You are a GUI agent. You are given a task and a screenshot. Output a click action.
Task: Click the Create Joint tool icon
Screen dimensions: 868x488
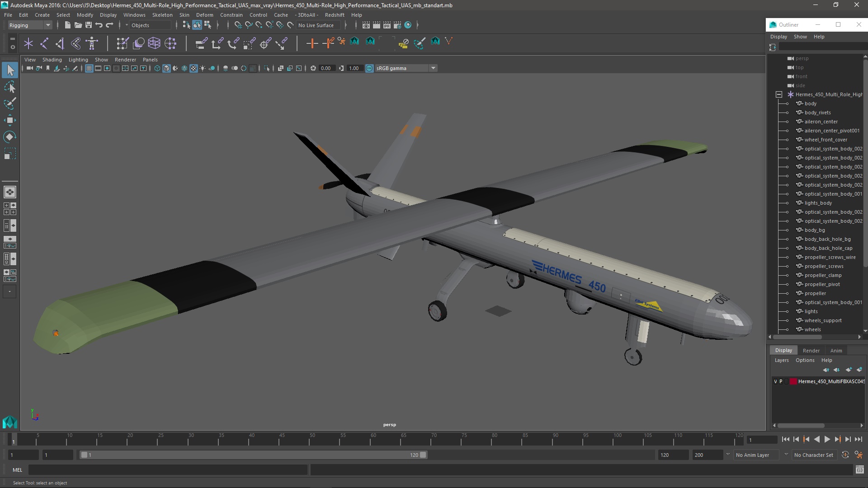pyautogui.click(x=44, y=43)
